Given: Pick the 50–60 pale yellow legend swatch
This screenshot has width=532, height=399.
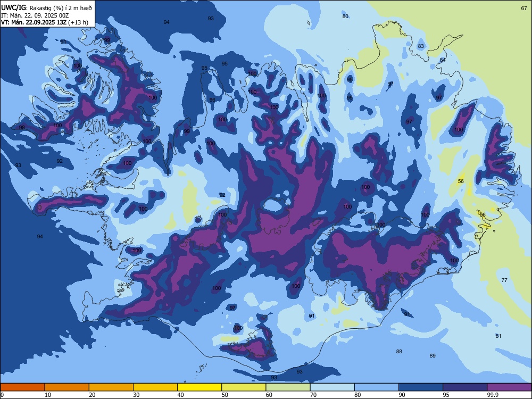Looking at the screenshot, I should point(244,387).
